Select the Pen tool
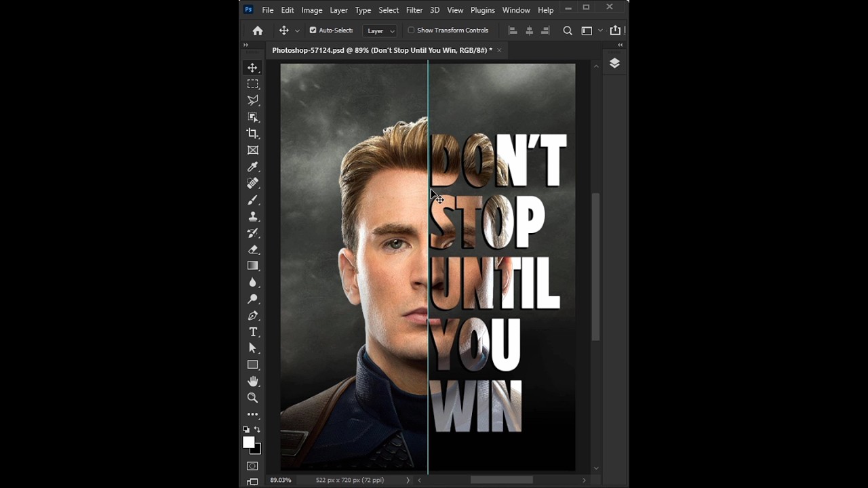 tap(252, 315)
